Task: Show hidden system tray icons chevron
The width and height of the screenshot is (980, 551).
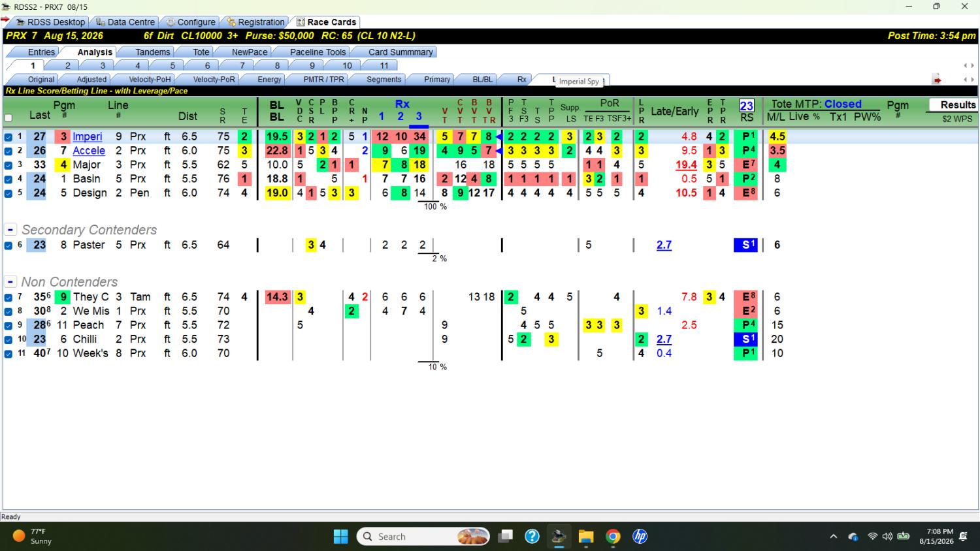Action: click(x=833, y=537)
